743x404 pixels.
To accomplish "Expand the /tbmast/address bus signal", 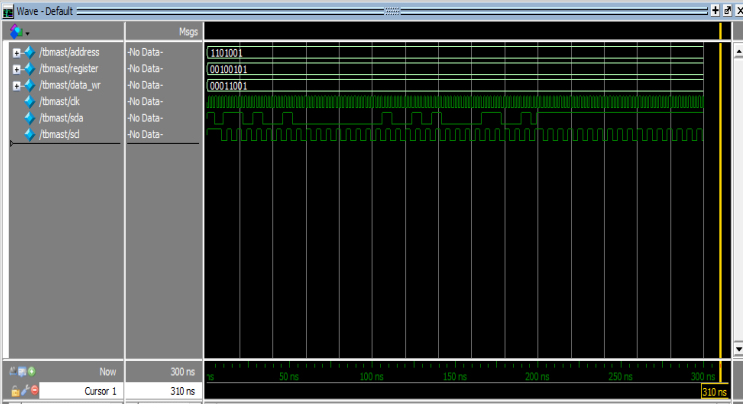I will [x=17, y=53].
